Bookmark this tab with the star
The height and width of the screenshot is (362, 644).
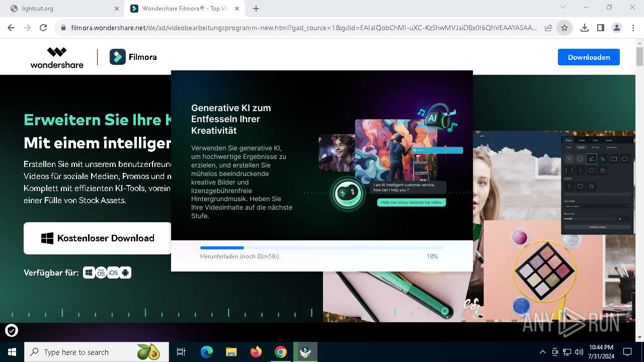point(565,28)
